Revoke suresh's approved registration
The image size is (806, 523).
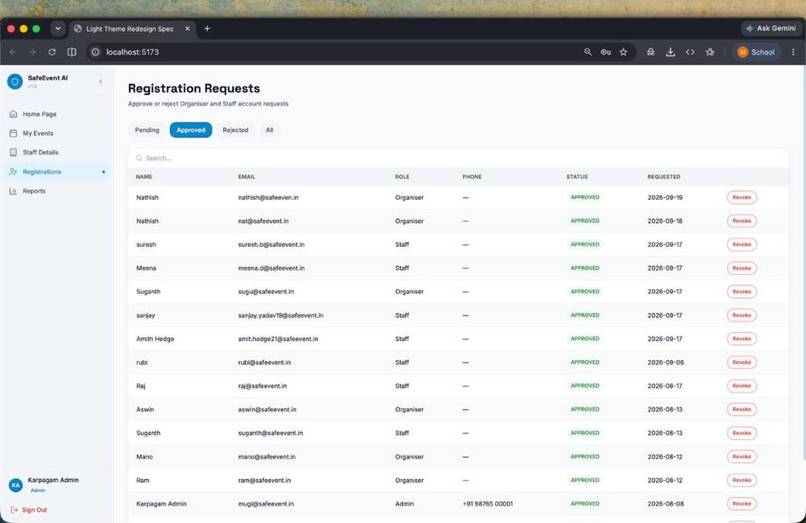742,244
